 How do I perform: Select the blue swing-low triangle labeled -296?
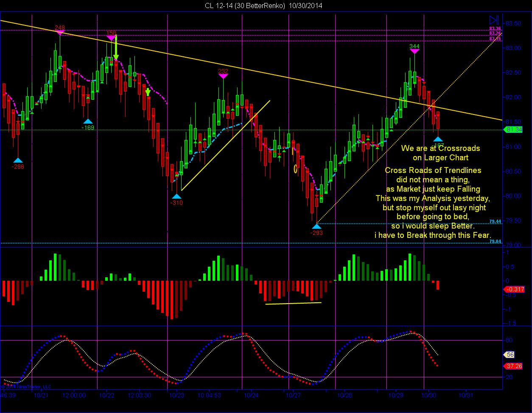pos(18,160)
